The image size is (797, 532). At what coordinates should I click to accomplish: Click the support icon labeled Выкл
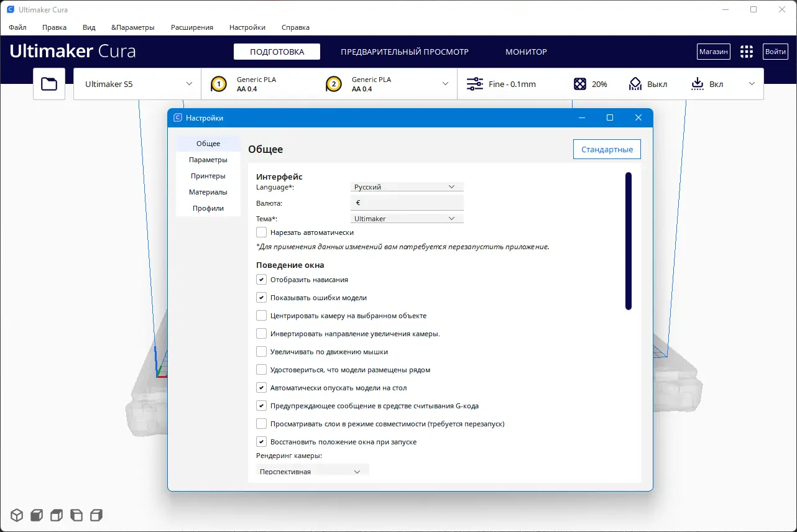[x=635, y=84]
